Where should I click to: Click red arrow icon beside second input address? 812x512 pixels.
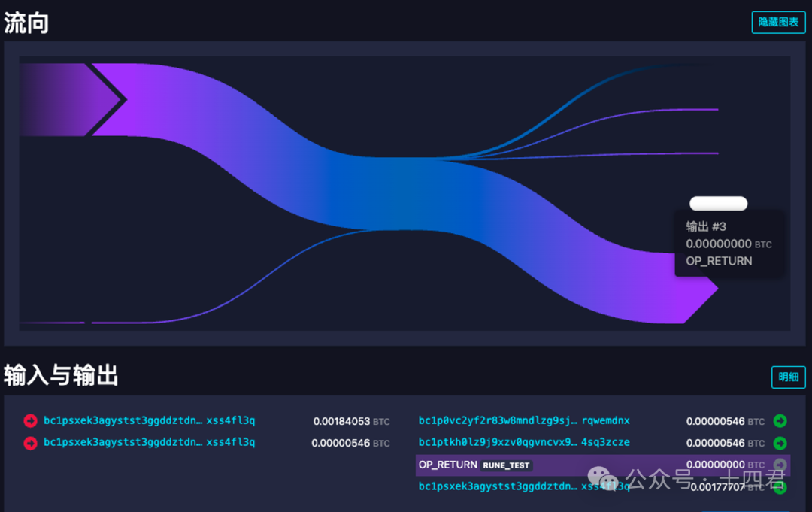click(x=30, y=443)
